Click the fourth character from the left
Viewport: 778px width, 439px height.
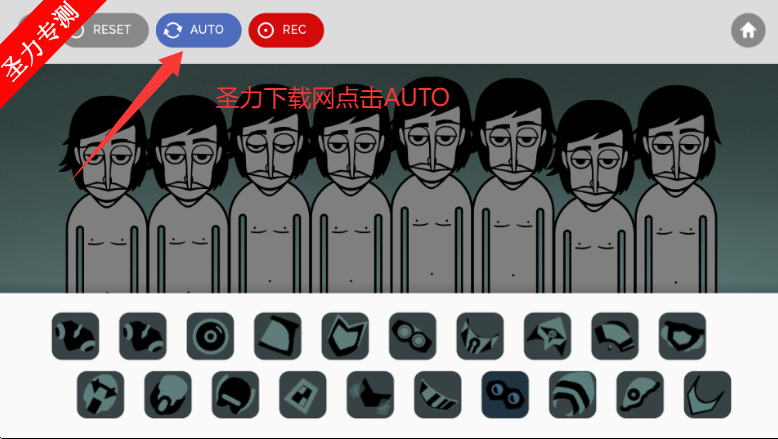351,188
